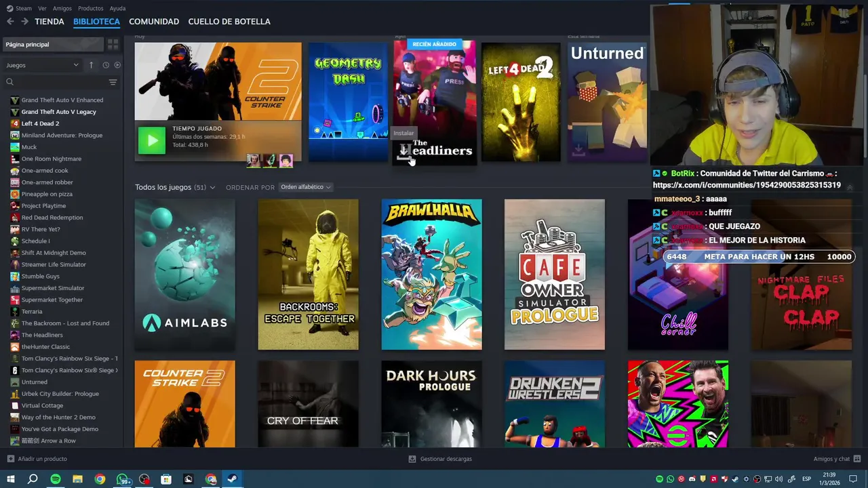Click the Página principal button
The height and width of the screenshot is (488, 868).
[x=53, y=45]
